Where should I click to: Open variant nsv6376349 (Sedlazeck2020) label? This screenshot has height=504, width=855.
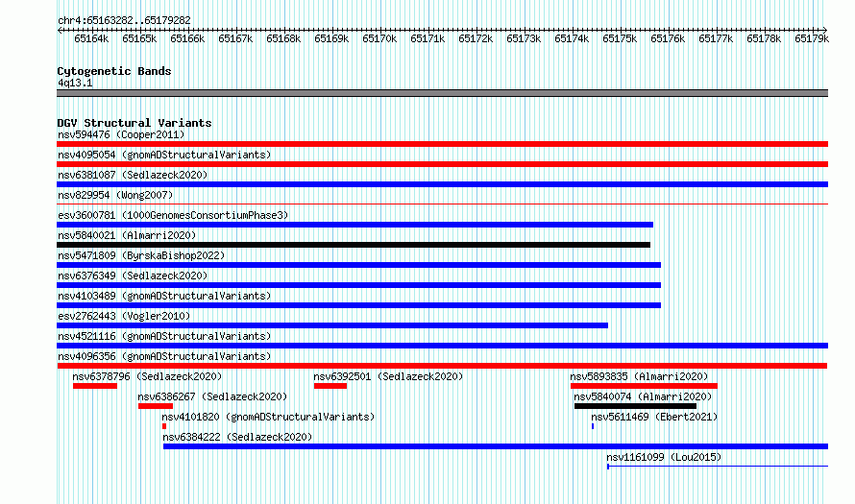133,276
